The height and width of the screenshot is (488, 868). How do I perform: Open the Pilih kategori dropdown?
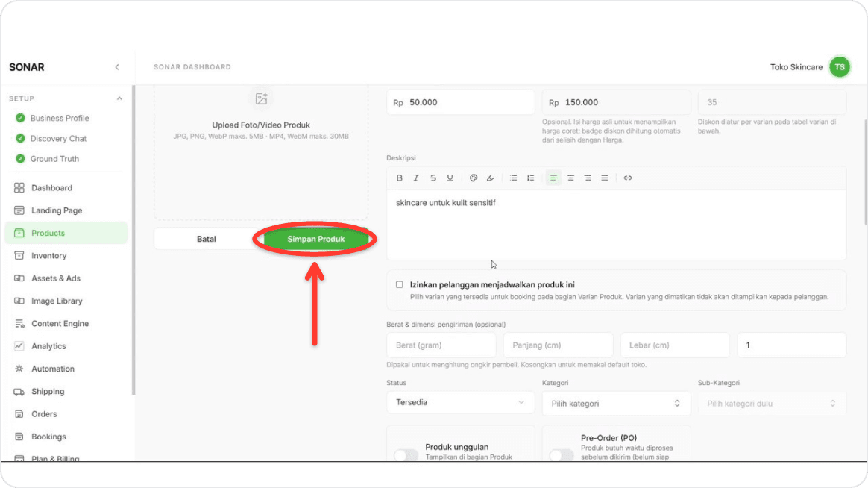tap(616, 403)
